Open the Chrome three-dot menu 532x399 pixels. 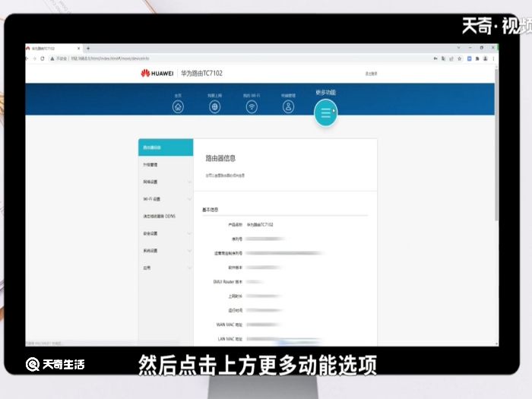[493, 59]
